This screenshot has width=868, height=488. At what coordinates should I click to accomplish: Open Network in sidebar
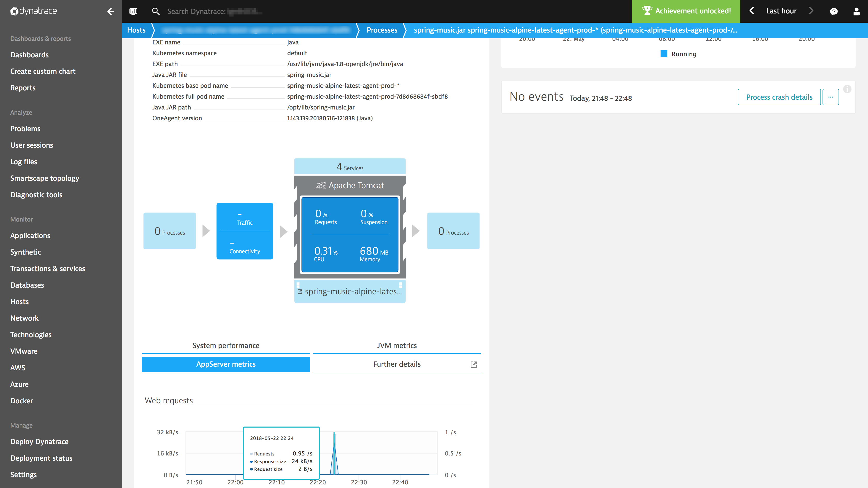[x=24, y=318]
